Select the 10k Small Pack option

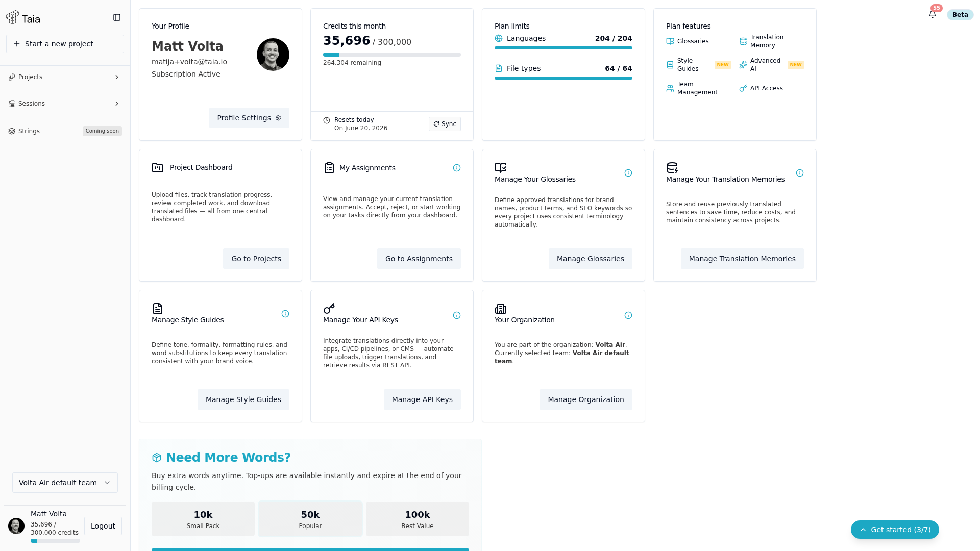(203, 519)
